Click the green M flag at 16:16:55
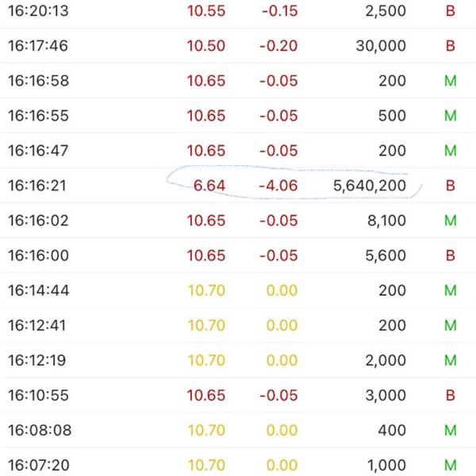Screen dimensions: 476x476 point(450,116)
